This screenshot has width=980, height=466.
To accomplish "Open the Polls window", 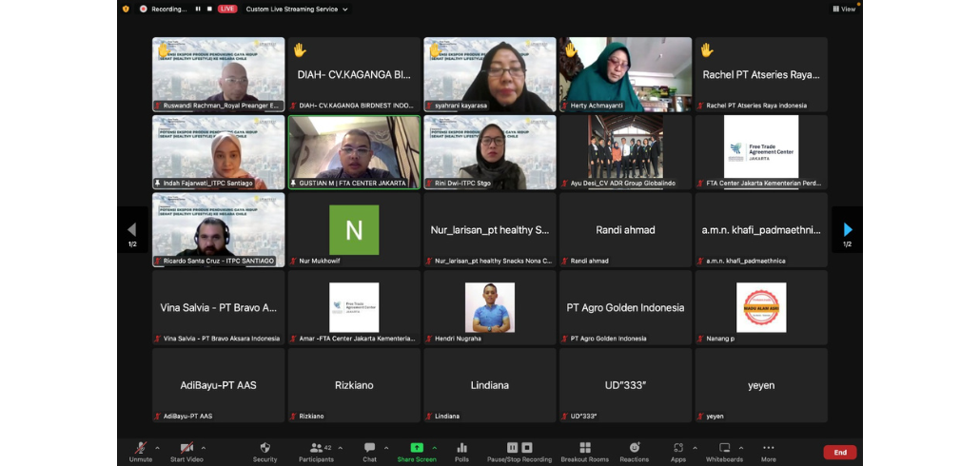I will tap(461, 450).
